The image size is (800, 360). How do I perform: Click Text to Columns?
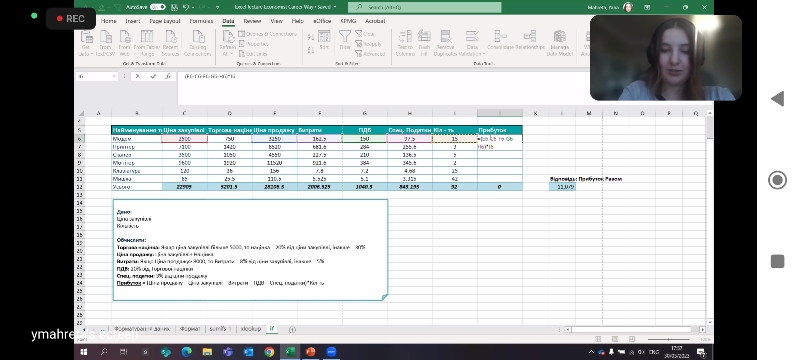405,43
